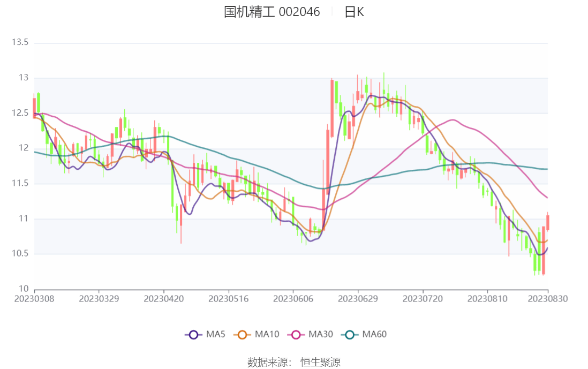The width and height of the screenshot is (588, 369).
Task: Click the 恒生聚源 data source text
Action: coord(320,362)
